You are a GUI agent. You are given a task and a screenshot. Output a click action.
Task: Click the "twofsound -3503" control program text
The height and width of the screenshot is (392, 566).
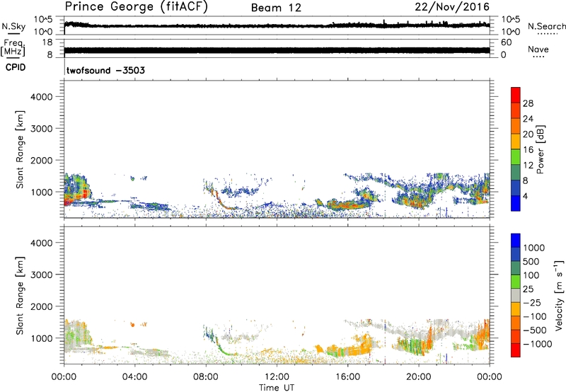[x=105, y=70]
